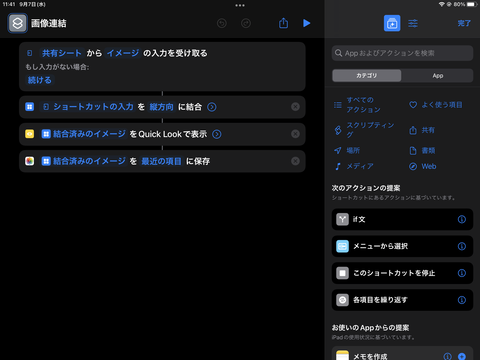Remove the save to album action
The image size is (480, 360).
tap(295, 161)
